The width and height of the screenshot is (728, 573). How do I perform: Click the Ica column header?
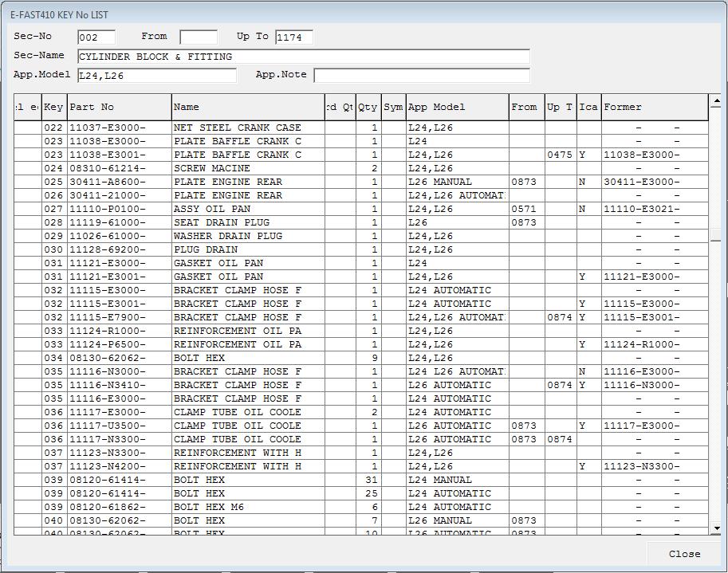click(x=588, y=107)
